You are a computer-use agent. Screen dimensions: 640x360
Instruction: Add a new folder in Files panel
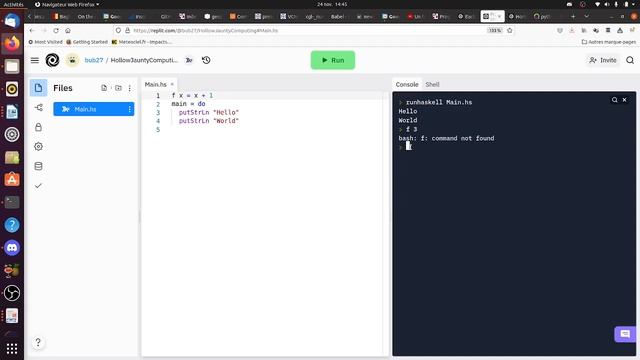[x=118, y=88]
